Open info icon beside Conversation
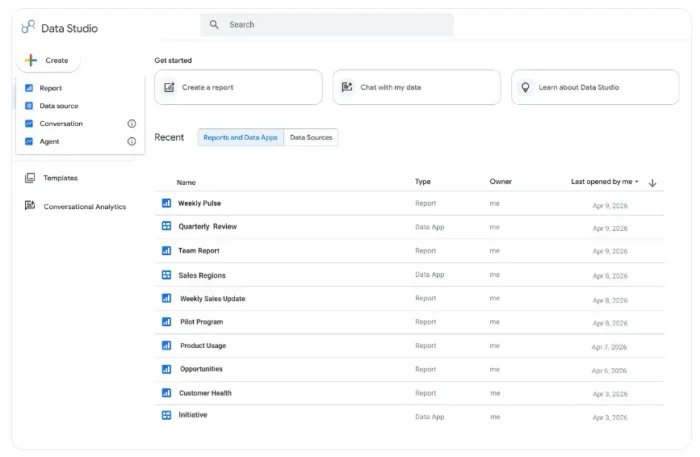The height and width of the screenshot is (457, 700). coord(132,124)
